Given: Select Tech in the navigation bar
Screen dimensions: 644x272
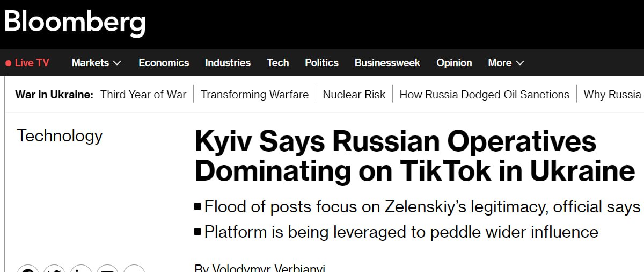Looking at the screenshot, I should (278, 63).
